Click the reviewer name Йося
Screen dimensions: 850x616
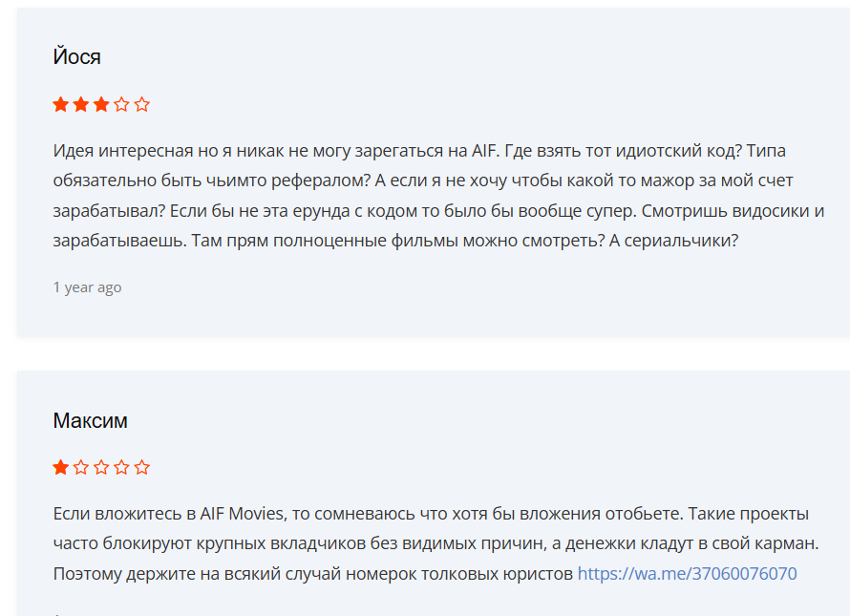pos(77,57)
